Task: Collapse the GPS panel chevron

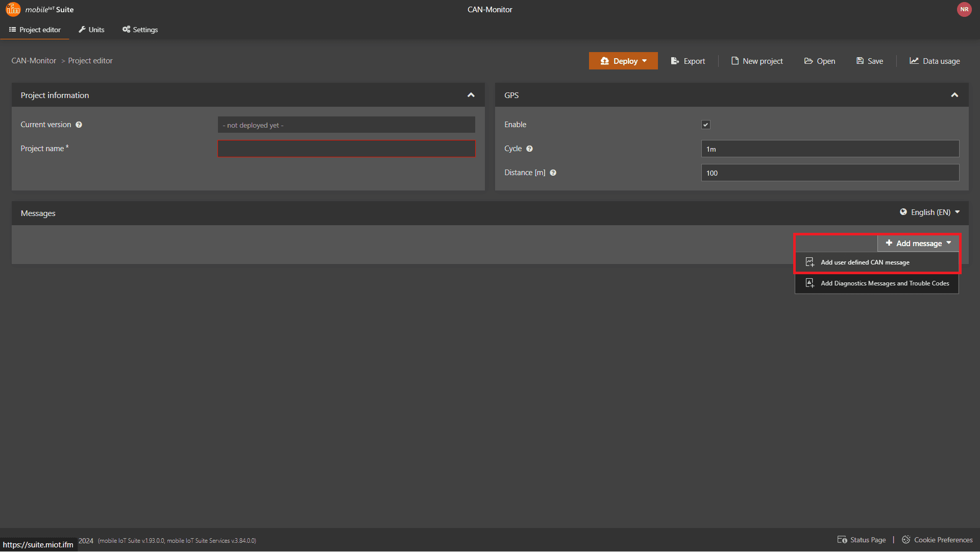Action: 954,95
